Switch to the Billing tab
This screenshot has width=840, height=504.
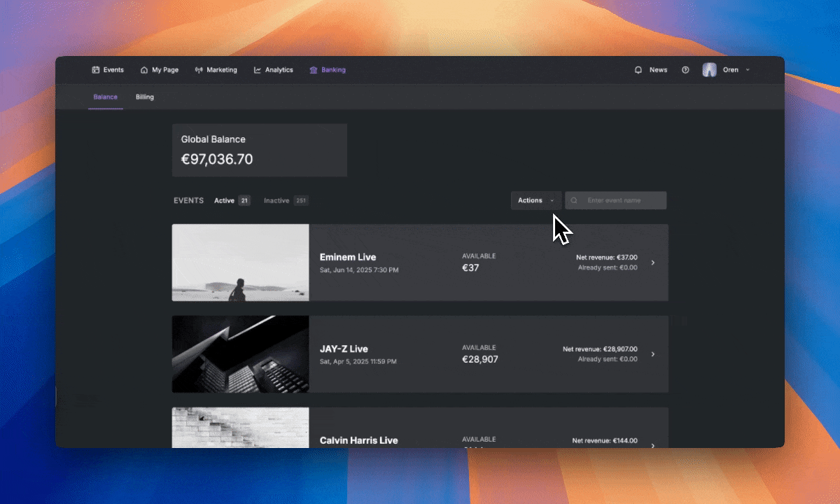point(145,97)
